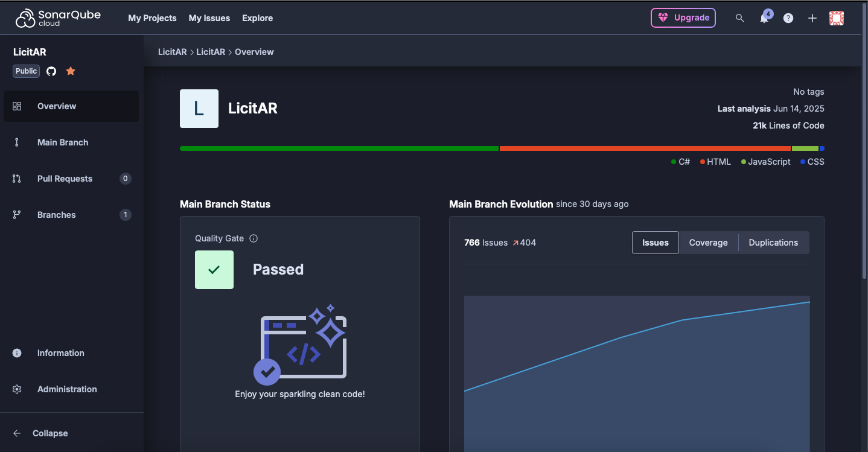
Task: Click the Quality Gate info icon
Action: tap(254, 238)
